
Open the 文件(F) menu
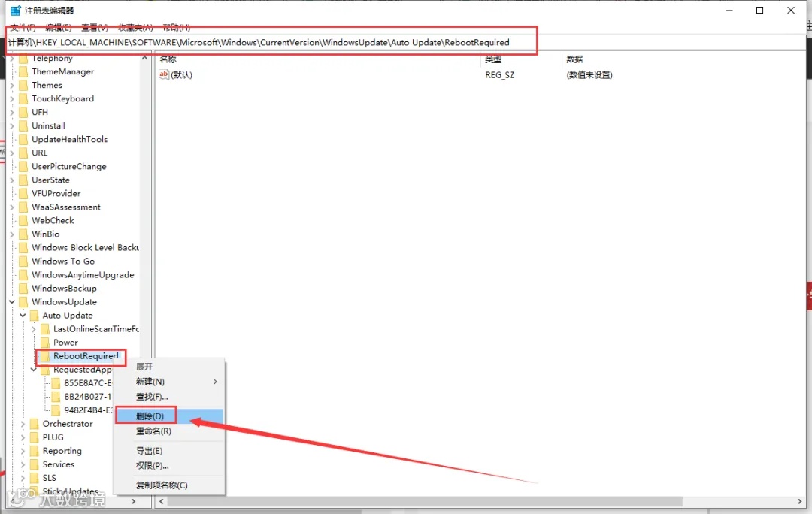pos(23,28)
